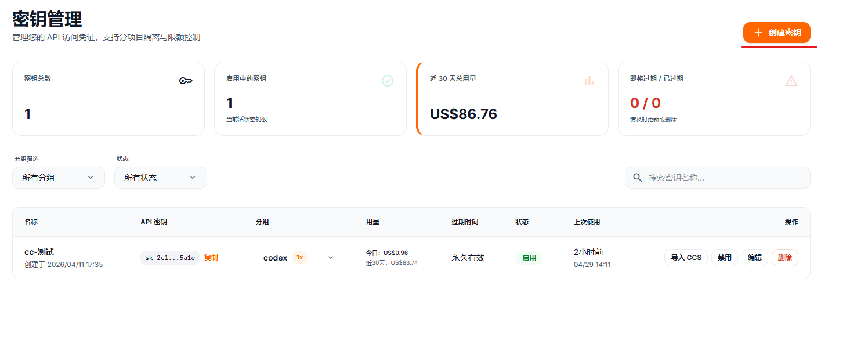The image size is (868, 346).
Task: Click the 创建于 2026/04/11 17:35 text
Action: pos(64,264)
